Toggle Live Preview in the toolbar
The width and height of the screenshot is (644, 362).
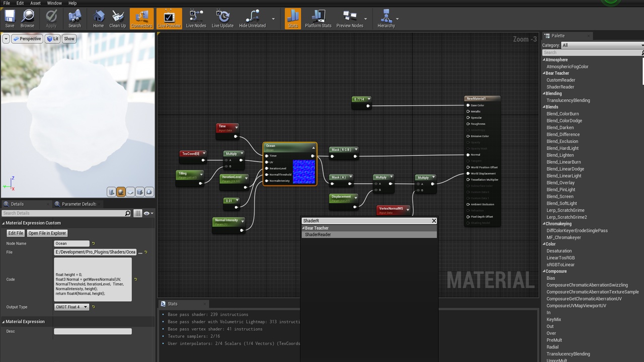pos(169,19)
